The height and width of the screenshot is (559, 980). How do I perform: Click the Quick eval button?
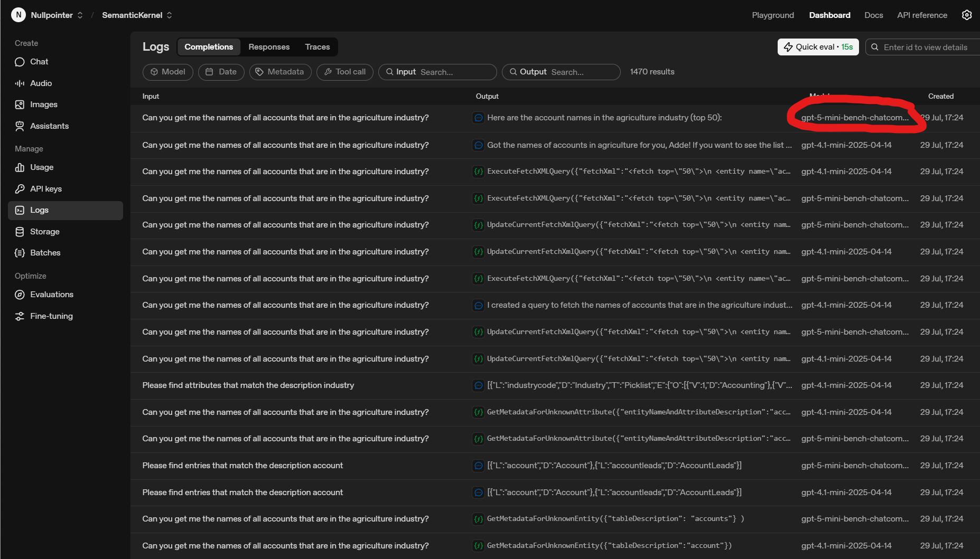(818, 47)
